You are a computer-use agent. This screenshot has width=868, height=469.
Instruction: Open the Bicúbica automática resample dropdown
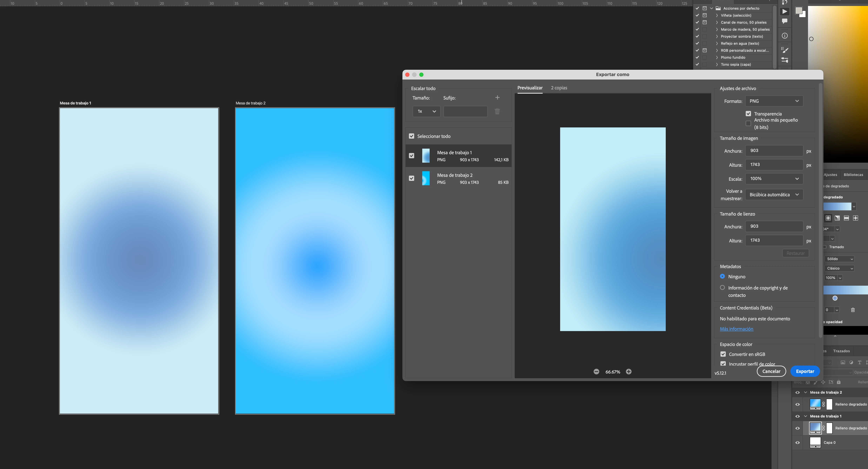774,195
